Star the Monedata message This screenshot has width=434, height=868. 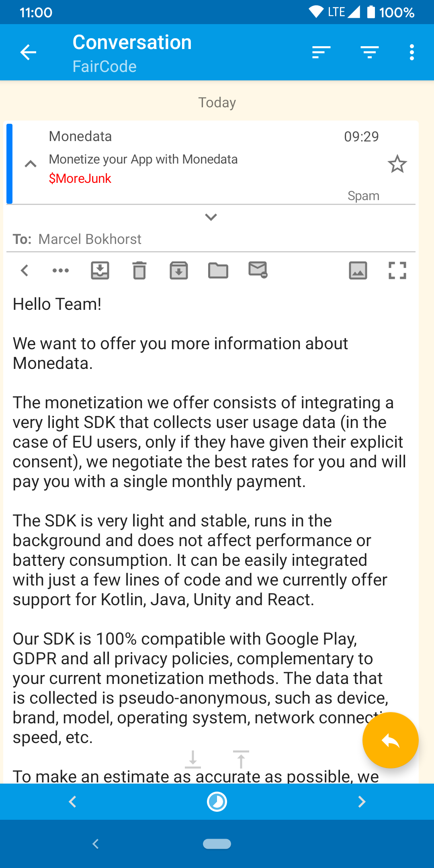397,164
